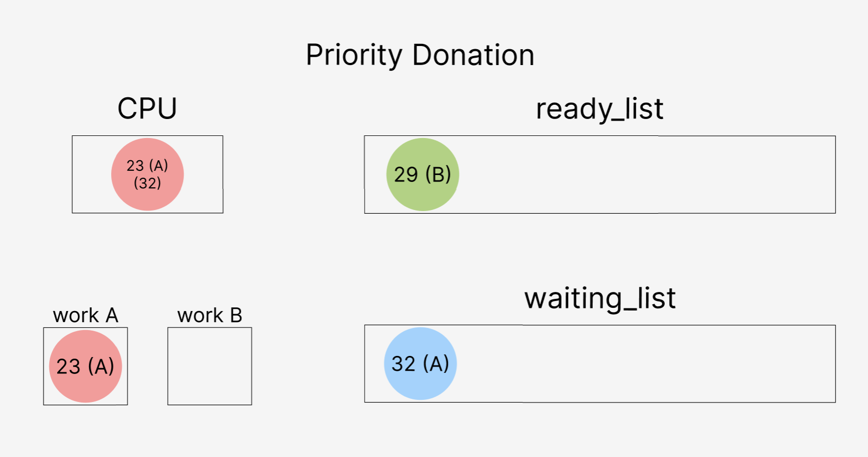Click the "23 (A)" text in the CPU circle

click(x=147, y=166)
